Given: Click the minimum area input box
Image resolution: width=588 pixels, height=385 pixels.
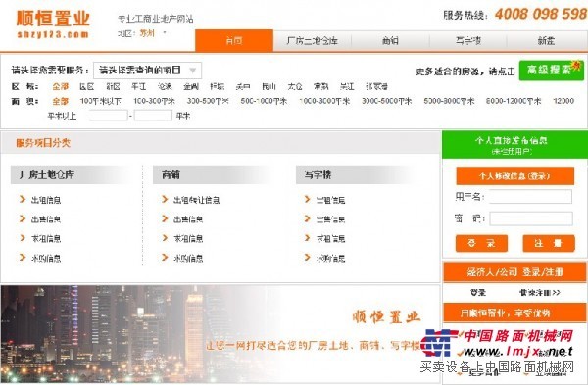Looking at the screenshot, I should coord(109,115).
